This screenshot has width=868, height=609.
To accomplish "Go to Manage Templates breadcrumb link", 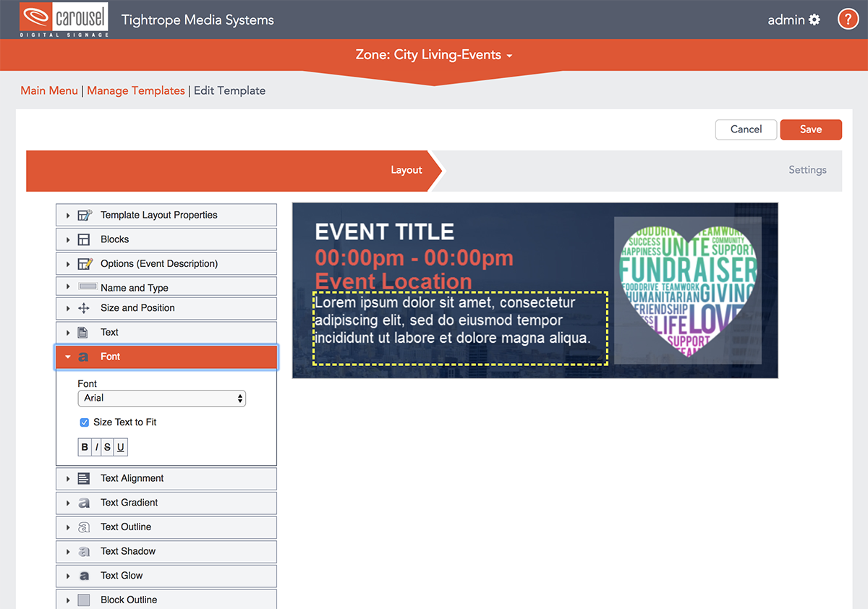I will (x=136, y=90).
